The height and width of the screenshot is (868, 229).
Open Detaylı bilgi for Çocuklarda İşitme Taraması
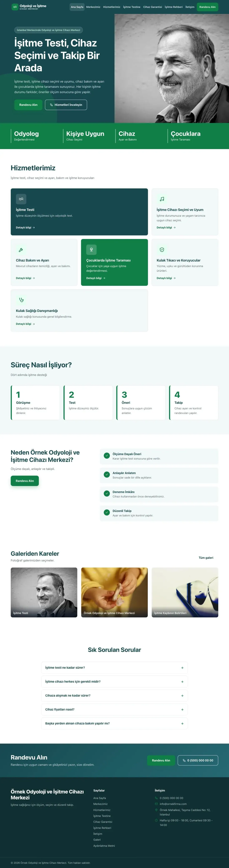[96, 278]
